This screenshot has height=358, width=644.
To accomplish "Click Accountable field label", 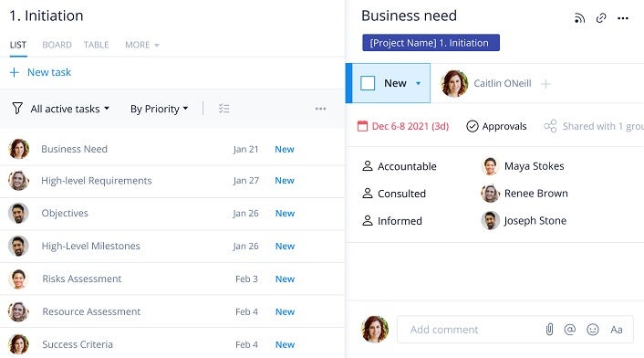I will click(407, 166).
